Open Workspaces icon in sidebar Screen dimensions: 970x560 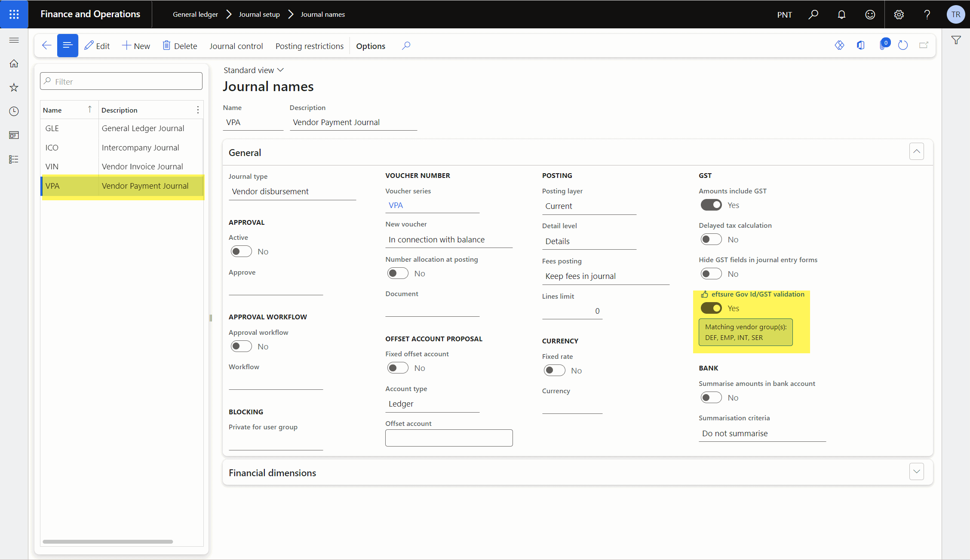tap(14, 135)
